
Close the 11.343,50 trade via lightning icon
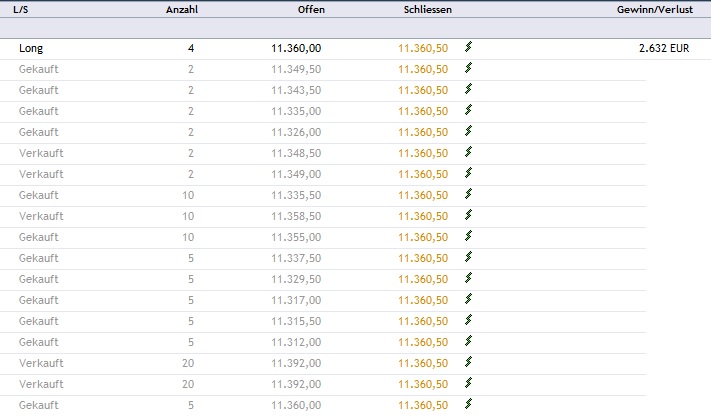[468, 89]
